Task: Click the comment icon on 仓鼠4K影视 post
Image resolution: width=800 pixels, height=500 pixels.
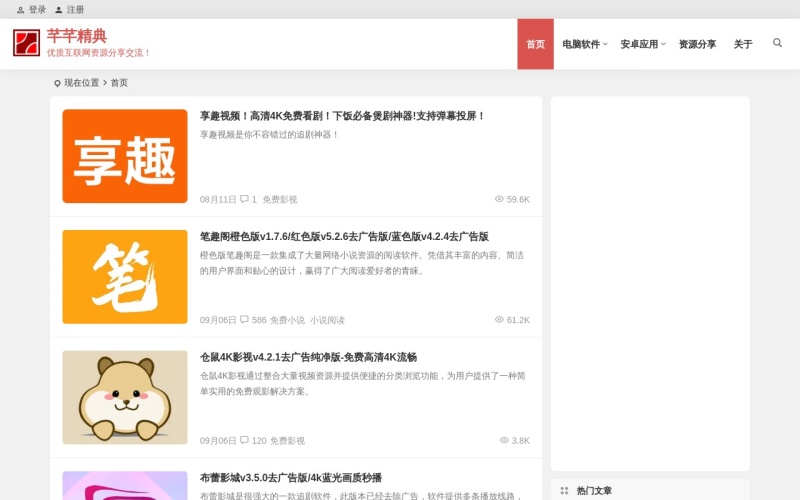Action: click(x=244, y=440)
